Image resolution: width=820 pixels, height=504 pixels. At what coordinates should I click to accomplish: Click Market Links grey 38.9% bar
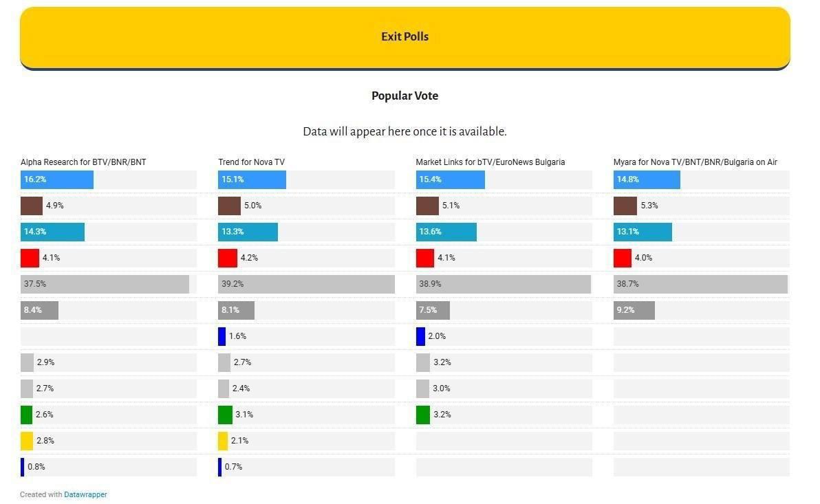[x=504, y=284]
